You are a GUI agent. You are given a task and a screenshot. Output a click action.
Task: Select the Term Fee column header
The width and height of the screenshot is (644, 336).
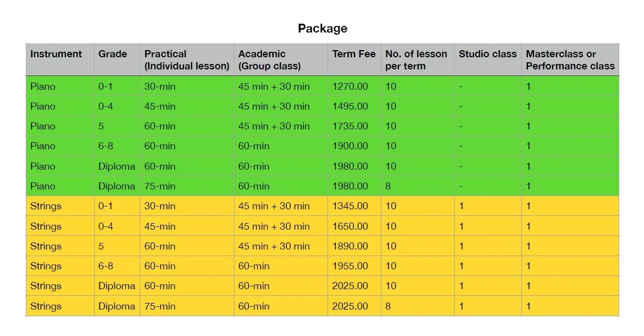[x=353, y=54]
